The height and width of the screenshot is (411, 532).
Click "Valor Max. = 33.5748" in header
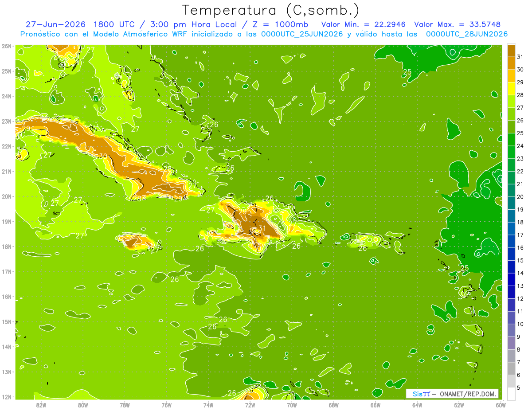tap(458, 24)
